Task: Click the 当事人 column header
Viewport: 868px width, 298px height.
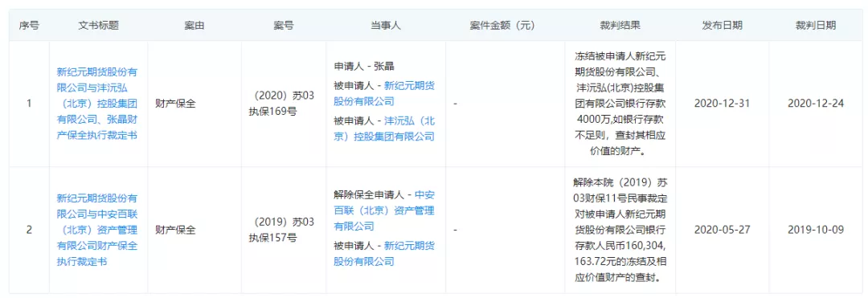Action: (x=385, y=26)
